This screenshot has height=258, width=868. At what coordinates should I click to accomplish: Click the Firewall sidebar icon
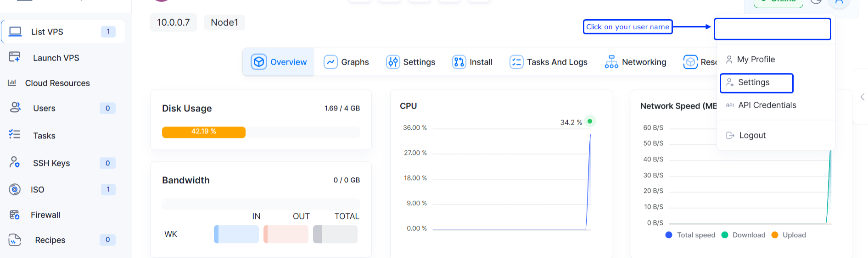click(x=15, y=214)
